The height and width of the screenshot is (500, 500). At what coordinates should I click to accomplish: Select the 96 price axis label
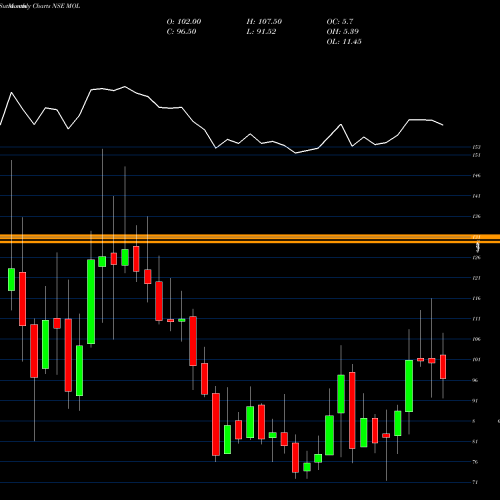point(476,380)
